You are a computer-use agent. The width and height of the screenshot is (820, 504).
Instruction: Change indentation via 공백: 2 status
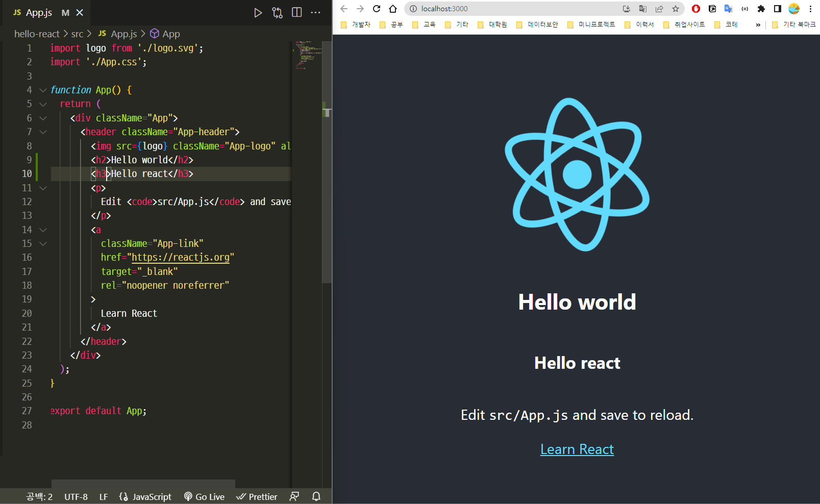point(39,497)
